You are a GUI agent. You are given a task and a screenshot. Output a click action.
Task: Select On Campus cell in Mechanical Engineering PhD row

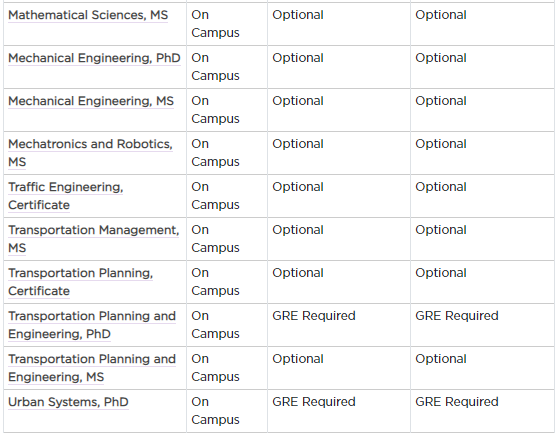pyautogui.click(x=227, y=67)
